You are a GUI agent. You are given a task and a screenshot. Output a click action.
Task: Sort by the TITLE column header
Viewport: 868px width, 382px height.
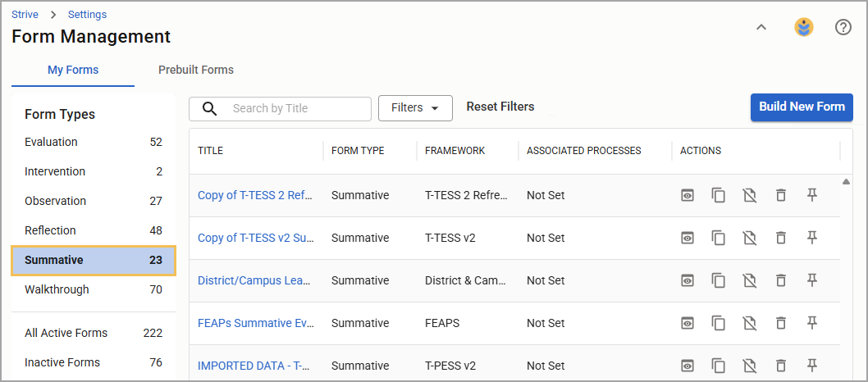pos(210,150)
